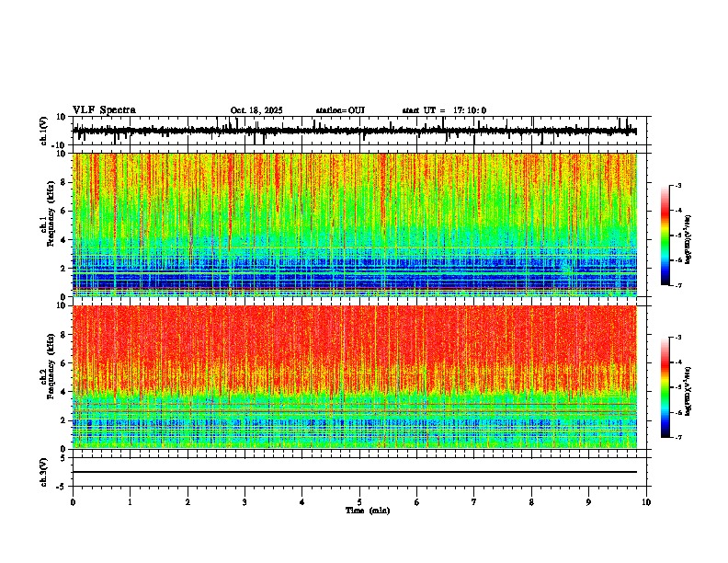Click the ch.3 flat voltage line

click(355, 472)
